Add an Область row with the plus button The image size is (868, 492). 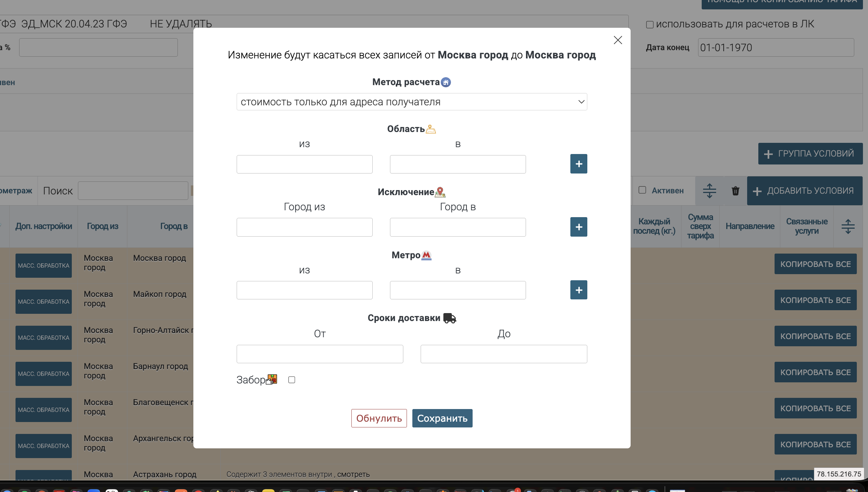click(579, 164)
